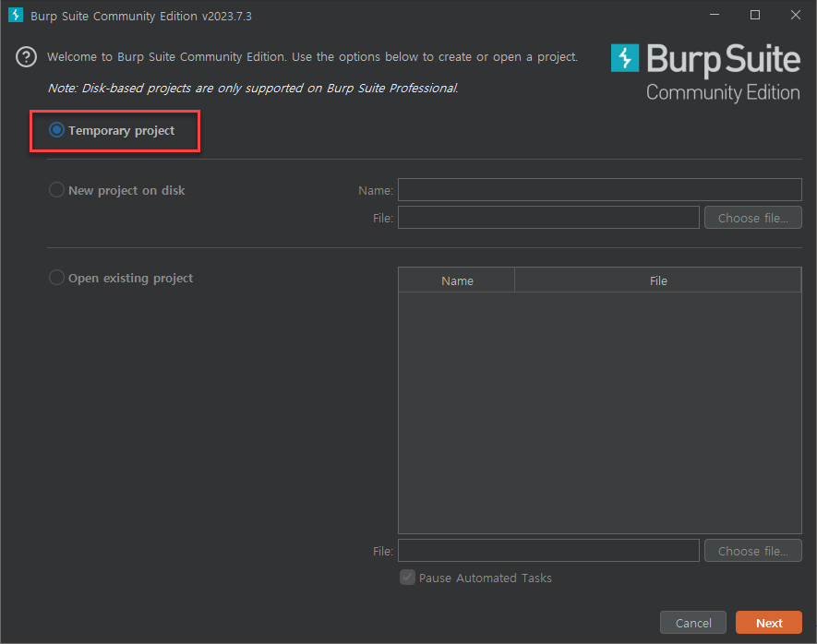
Task: Click the new project File path field
Action: tap(548, 217)
